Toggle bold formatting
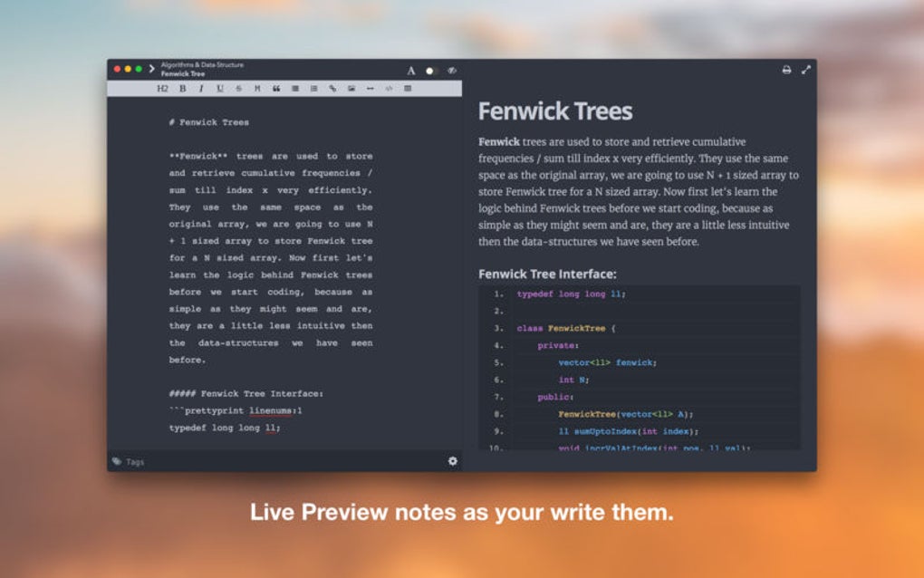The width and height of the screenshot is (924, 578). click(182, 88)
